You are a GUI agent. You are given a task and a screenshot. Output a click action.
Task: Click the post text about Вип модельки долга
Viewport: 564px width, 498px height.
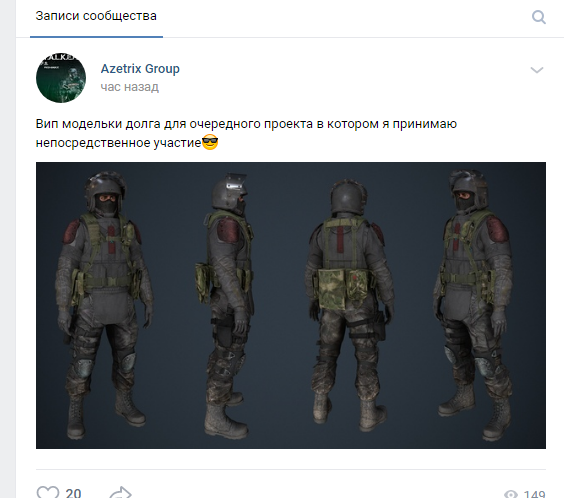coord(246,133)
